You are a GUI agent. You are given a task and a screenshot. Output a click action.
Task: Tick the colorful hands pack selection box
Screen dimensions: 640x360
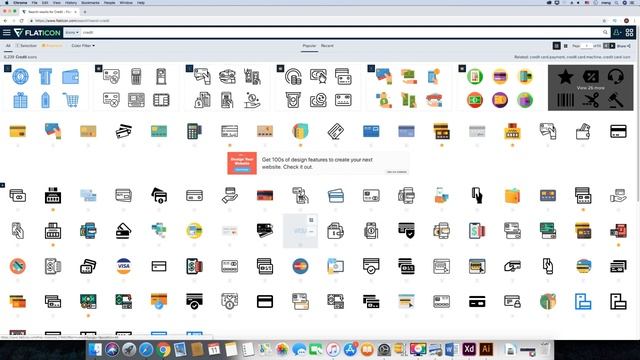pos(371,68)
